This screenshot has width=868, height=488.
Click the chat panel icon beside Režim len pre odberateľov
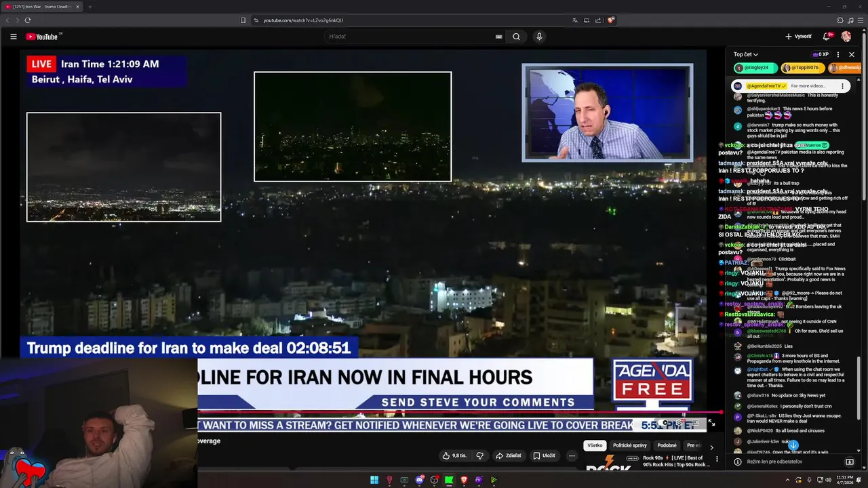(x=849, y=462)
